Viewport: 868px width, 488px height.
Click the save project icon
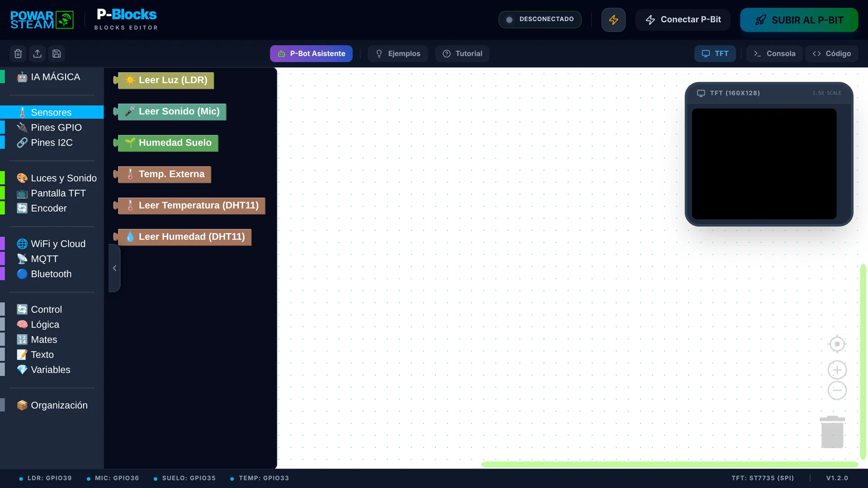(57, 54)
